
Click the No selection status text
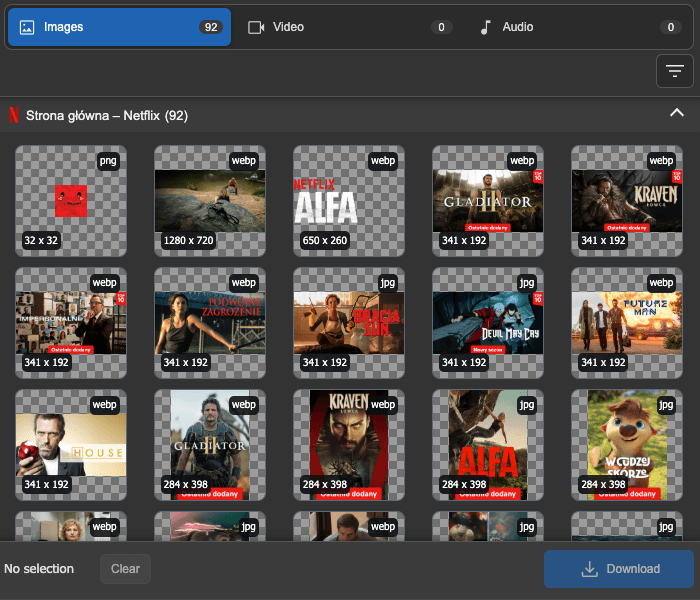tap(39, 569)
